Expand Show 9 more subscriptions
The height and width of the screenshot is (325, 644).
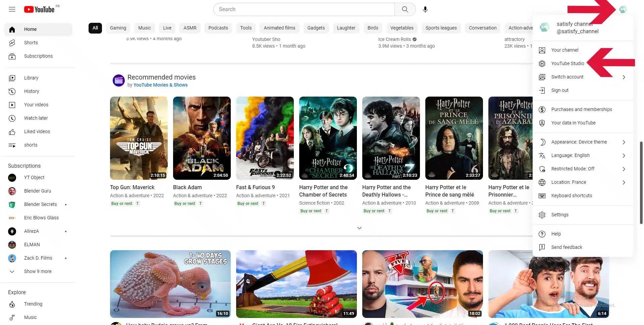pyautogui.click(x=38, y=271)
